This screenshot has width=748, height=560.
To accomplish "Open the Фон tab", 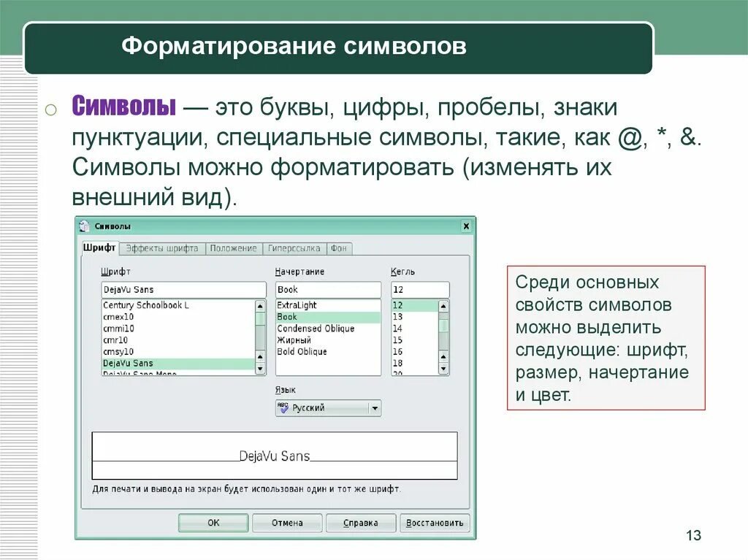I will 339,248.
